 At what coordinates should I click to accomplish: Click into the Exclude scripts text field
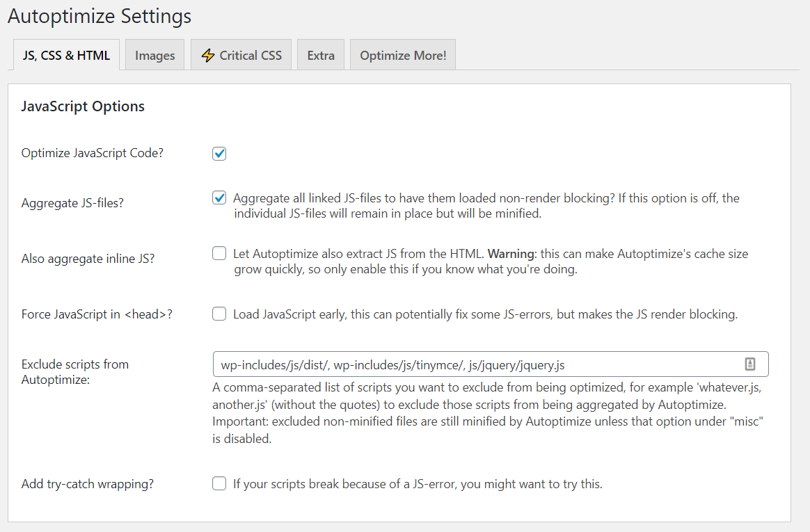tap(473, 364)
